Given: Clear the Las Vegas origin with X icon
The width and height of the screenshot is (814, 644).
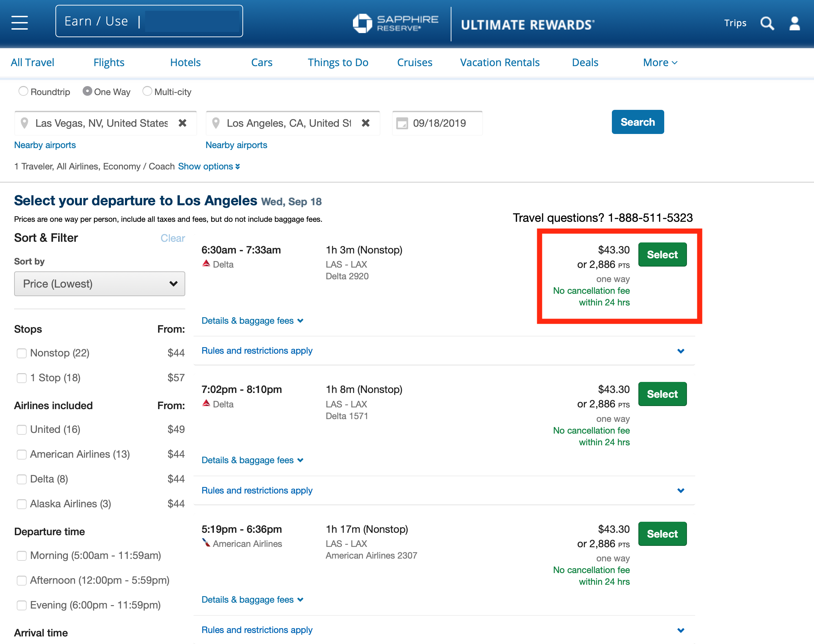Looking at the screenshot, I should tap(182, 123).
